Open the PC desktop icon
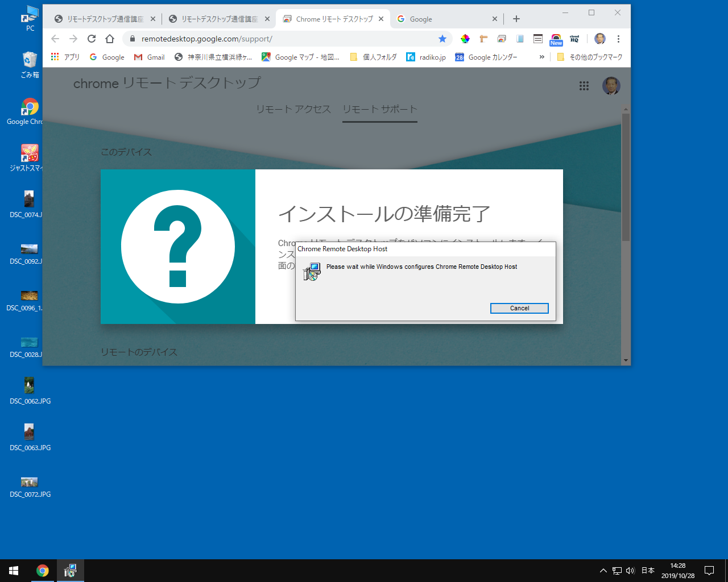The width and height of the screenshot is (728, 582). (30, 18)
